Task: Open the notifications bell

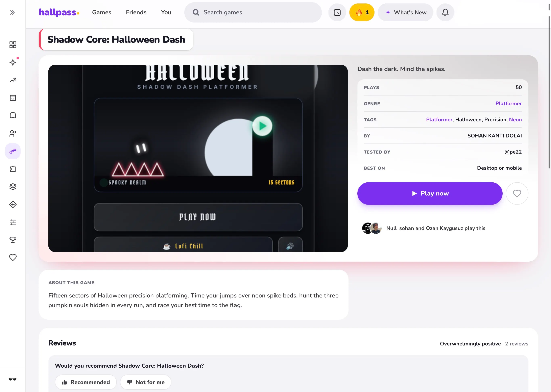Action: point(445,12)
